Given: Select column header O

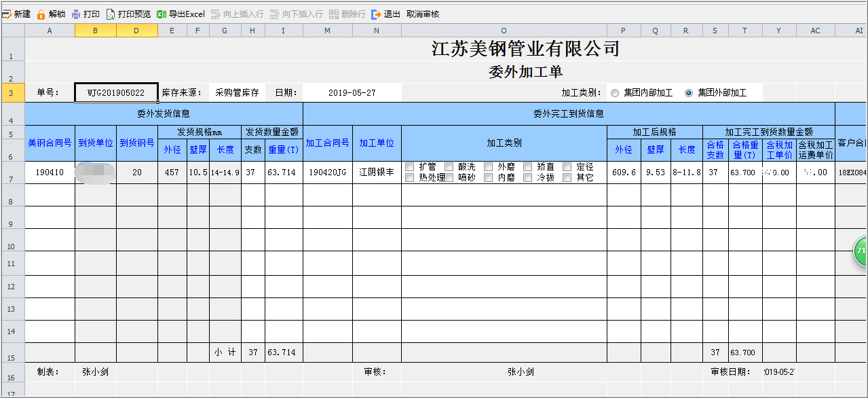Looking at the screenshot, I should click(x=504, y=31).
